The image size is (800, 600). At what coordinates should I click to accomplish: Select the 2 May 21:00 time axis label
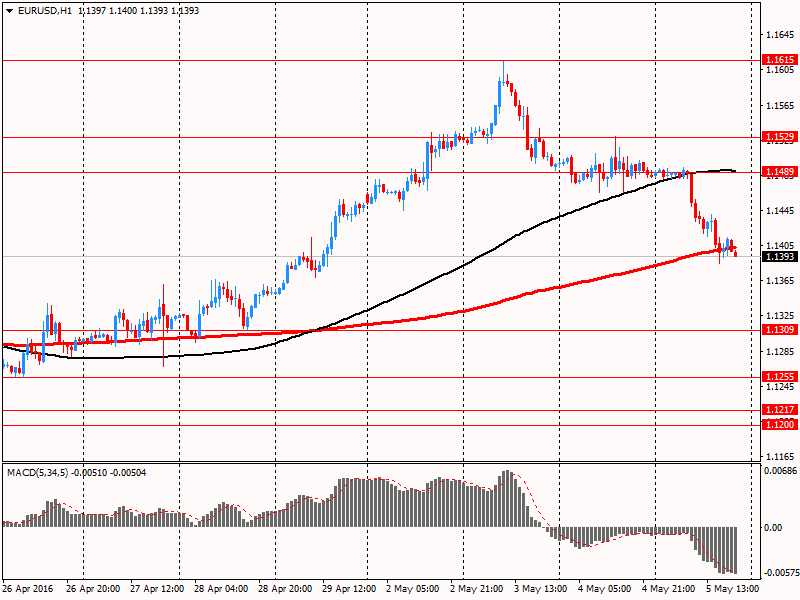click(x=477, y=589)
